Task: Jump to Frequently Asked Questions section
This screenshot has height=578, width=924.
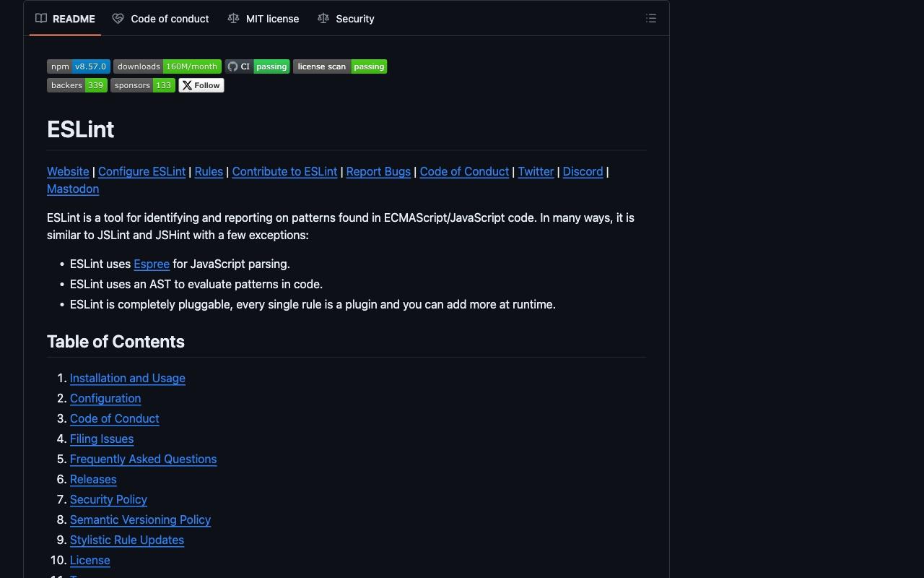Action: (x=144, y=459)
